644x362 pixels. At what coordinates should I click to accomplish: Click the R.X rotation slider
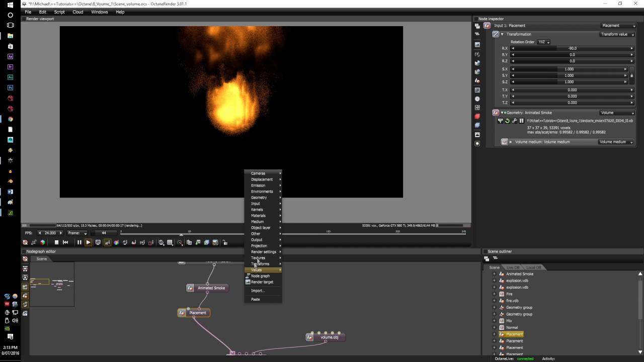[572, 48]
